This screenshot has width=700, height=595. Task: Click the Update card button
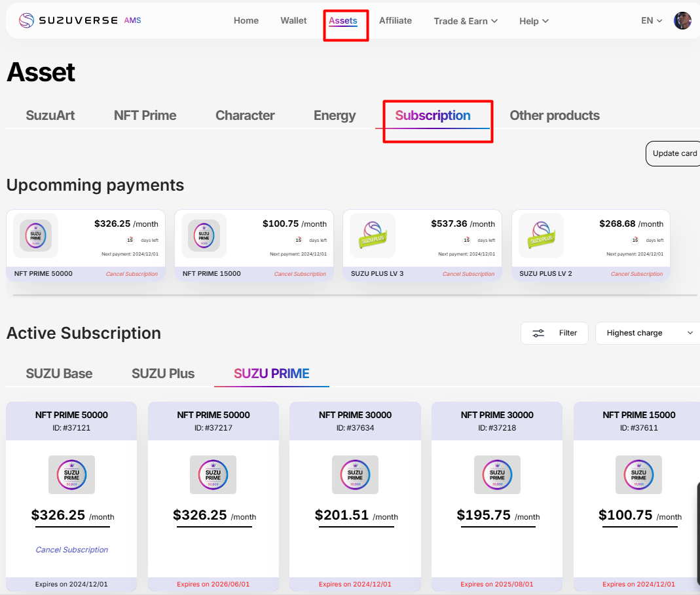pyautogui.click(x=674, y=153)
